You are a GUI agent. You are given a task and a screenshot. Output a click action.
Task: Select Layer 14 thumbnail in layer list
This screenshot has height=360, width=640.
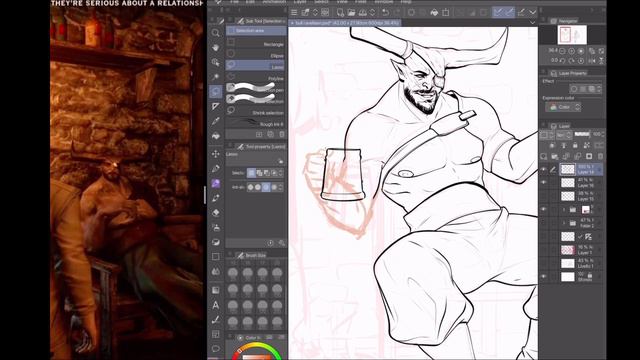567,170
